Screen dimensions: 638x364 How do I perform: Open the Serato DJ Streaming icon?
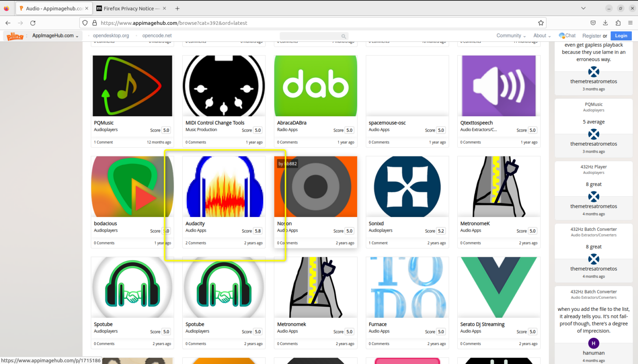pyautogui.click(x=498, y=287)
